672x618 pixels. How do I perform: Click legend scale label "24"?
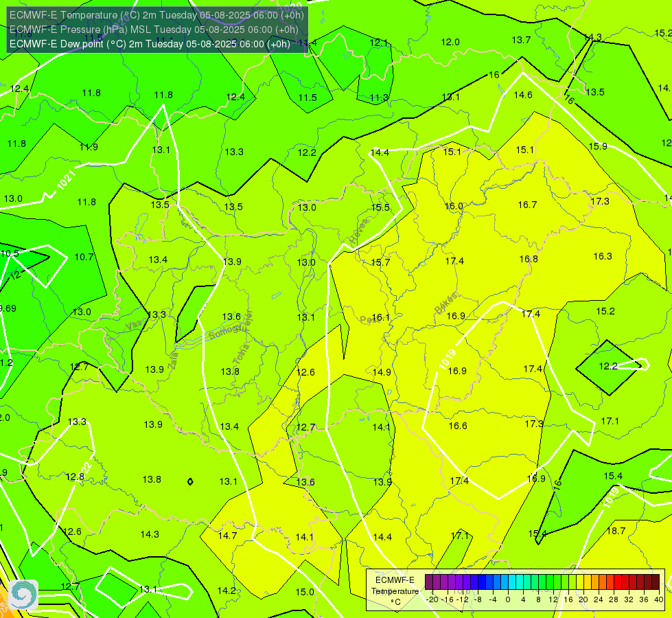599,599
